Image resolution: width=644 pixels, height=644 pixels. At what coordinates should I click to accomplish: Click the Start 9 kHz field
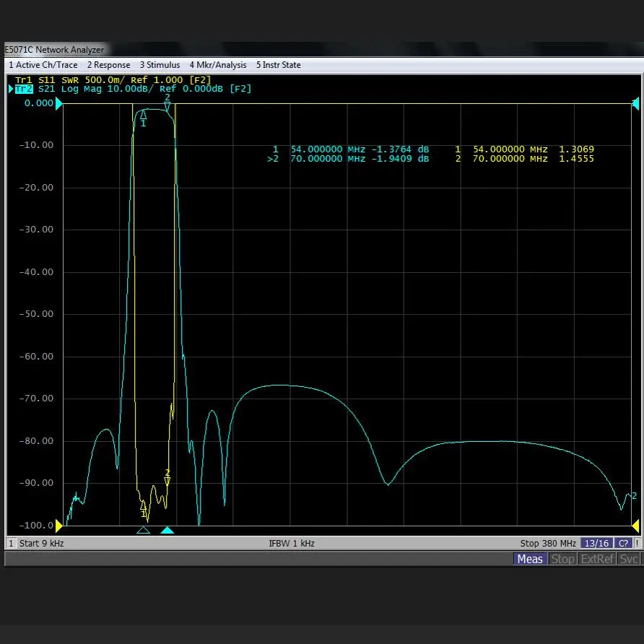point(41,543)
